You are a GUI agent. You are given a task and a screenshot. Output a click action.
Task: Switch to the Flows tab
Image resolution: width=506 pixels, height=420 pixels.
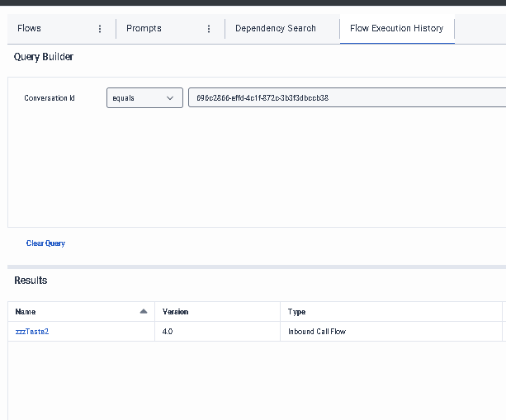point(30,29)
